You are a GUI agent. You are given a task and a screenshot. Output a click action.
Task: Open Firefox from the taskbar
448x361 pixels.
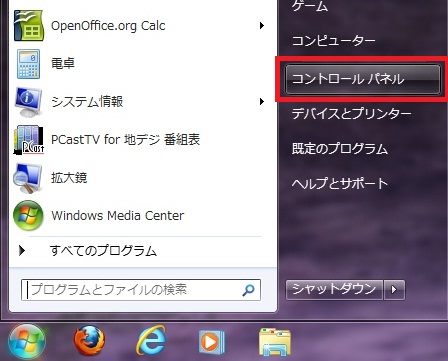click(89, 341)
